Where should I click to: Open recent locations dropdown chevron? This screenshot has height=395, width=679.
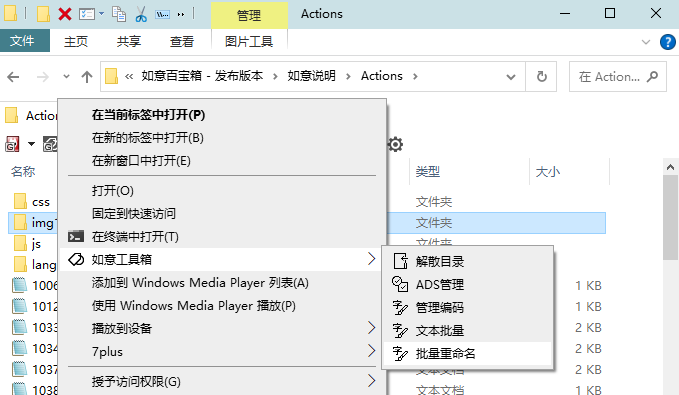click(x=66, y=77)
